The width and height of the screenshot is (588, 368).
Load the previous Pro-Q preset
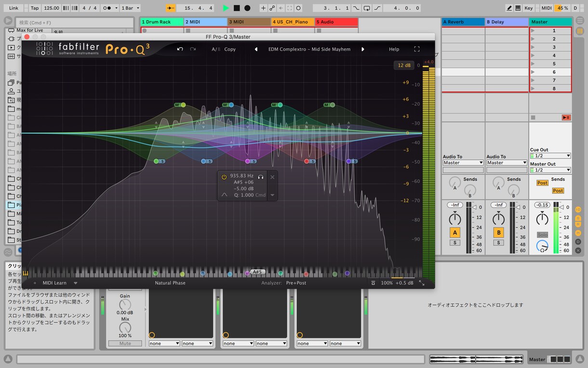[256, 49]
